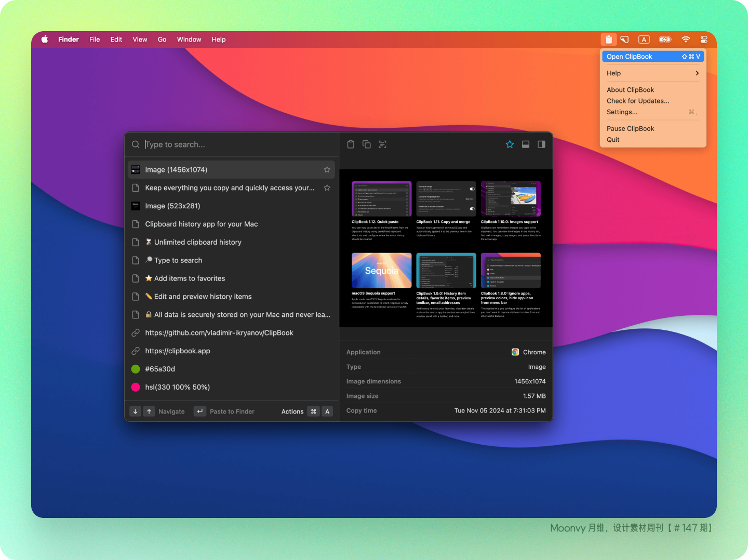748x560 pixels.
Task: Select Pause ClipBook in the menu
Action: pos(653,129)
